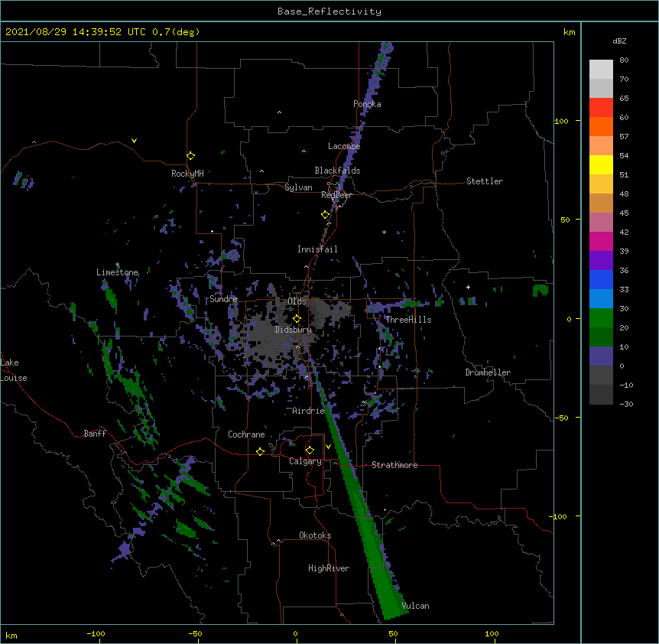
Task: Click the RedDeer city label
Action: (x=336, y=195)
